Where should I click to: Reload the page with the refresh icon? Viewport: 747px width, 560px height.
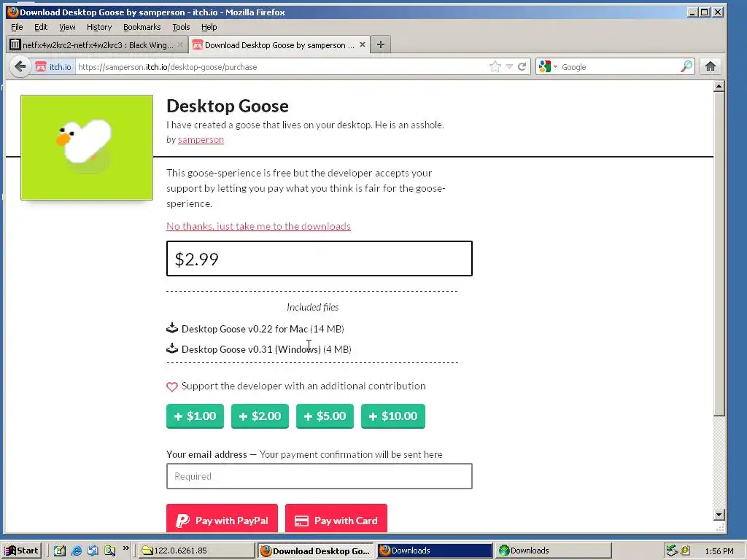tap(522, 66)
